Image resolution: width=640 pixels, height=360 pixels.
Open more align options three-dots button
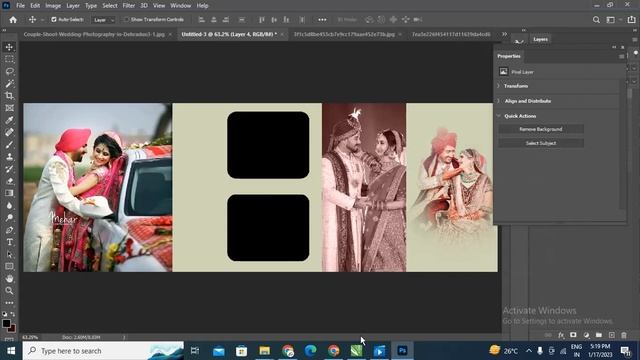[x=322, y=20]
